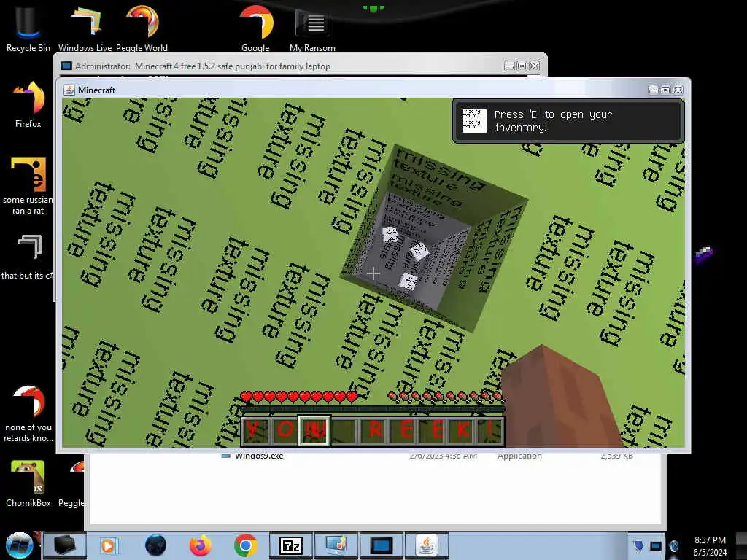Select the highlighted U hotbar slot

pyautogui.click(x=315, y=430)
